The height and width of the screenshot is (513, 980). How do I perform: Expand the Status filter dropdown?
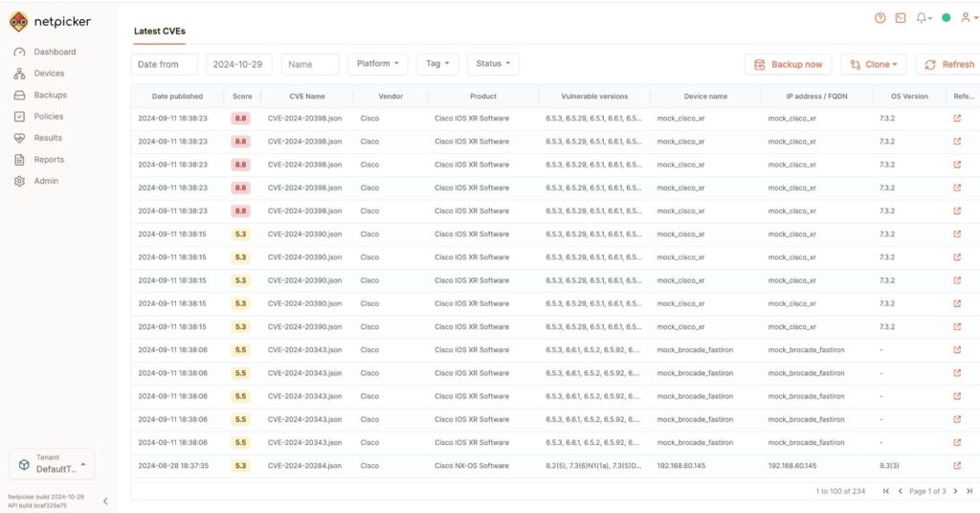(493, 64)
